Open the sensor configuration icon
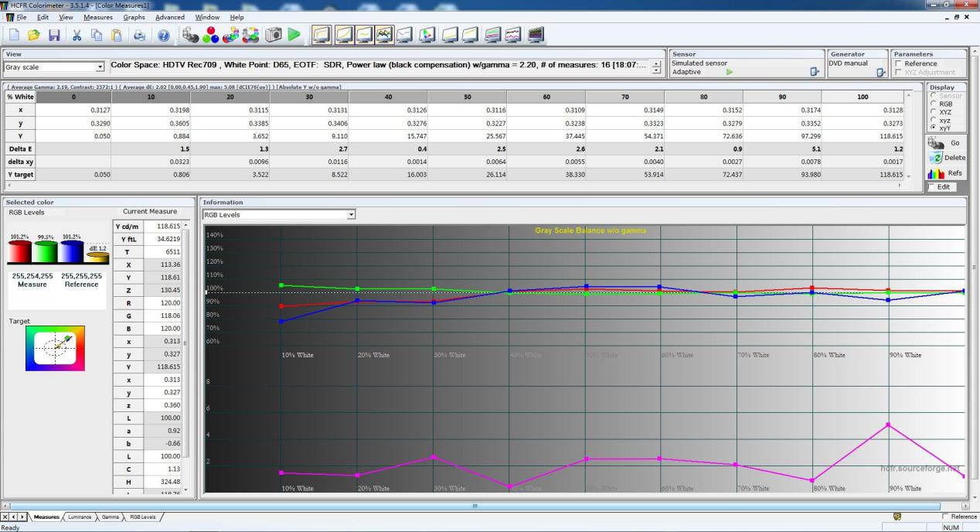 [x=813, y=72]
